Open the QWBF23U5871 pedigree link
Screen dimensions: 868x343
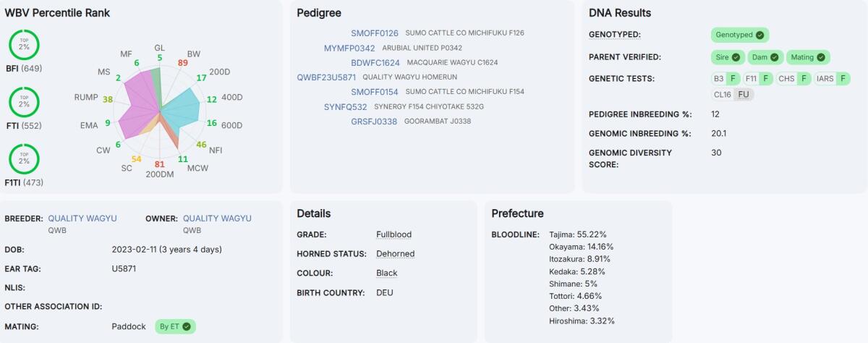tap(326, 77)
